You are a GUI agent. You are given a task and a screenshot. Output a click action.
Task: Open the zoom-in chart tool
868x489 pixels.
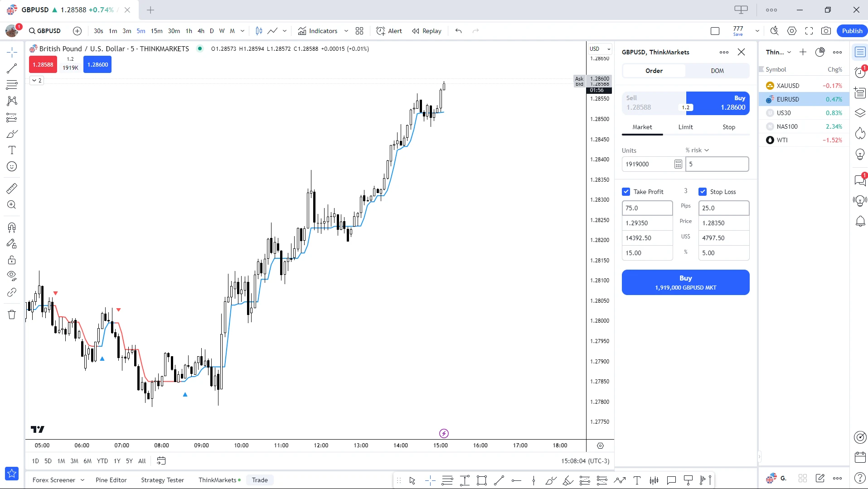coord(12,205)
